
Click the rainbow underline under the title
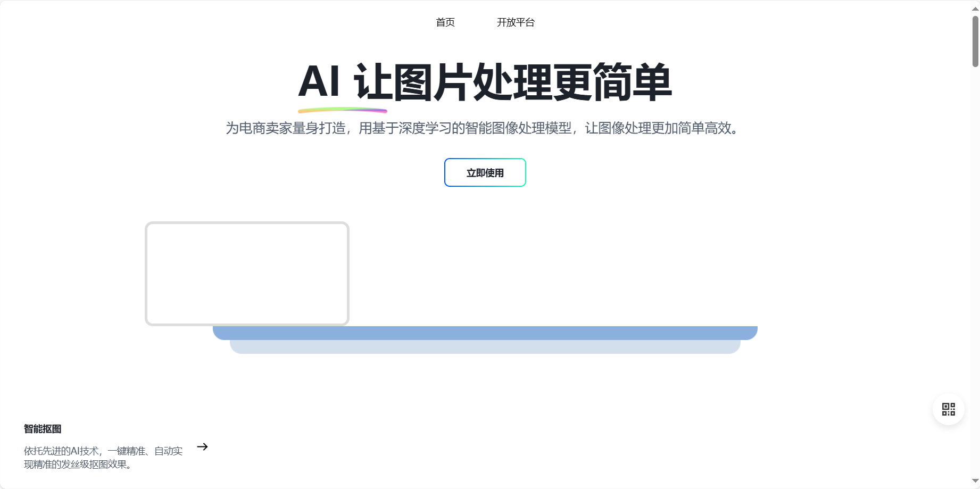click(x=343, y=110)
